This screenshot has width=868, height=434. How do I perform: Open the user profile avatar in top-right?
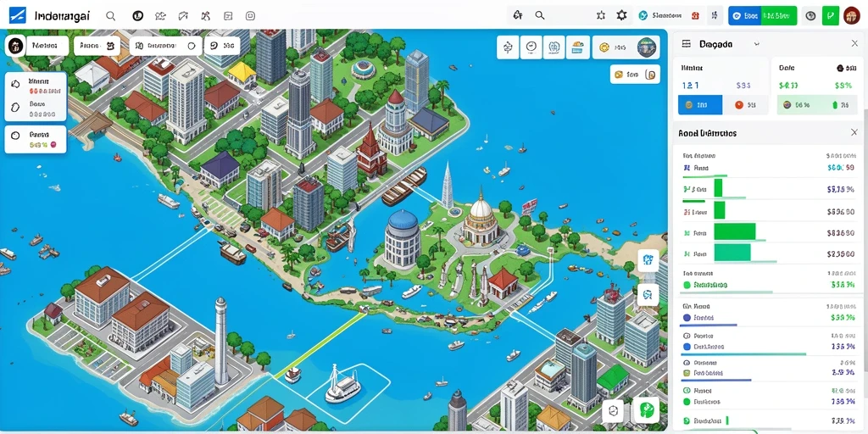click(851, 15)
